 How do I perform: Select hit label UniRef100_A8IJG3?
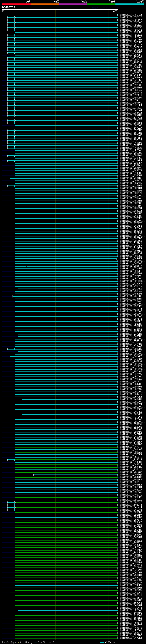click(131, 372)
